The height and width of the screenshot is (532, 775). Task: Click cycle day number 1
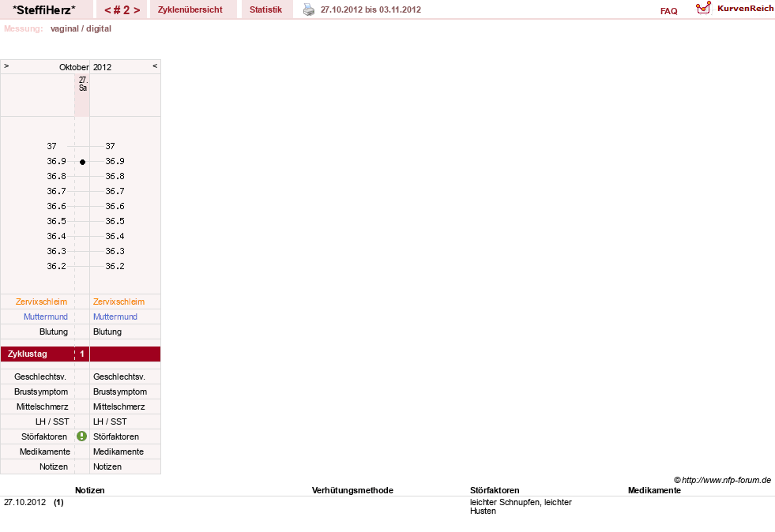tap(82, 354)
